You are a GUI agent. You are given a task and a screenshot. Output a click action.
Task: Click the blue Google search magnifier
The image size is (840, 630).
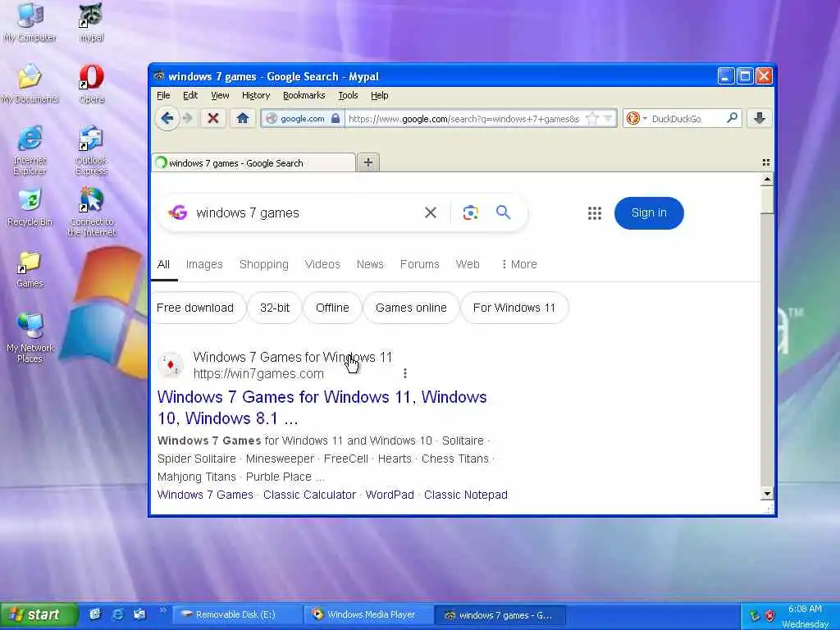click(x=503, y=212)
